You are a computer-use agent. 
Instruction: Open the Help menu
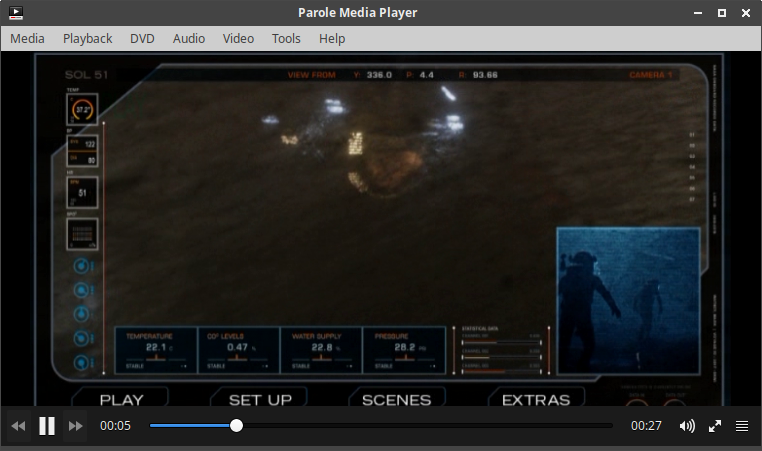pyautogui.click(x=332, y=38)
